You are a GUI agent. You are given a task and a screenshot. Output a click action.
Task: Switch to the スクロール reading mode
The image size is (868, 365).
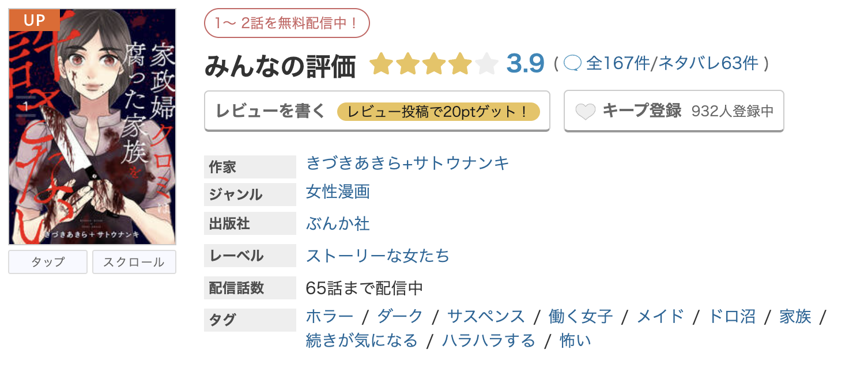pos(134,262)
